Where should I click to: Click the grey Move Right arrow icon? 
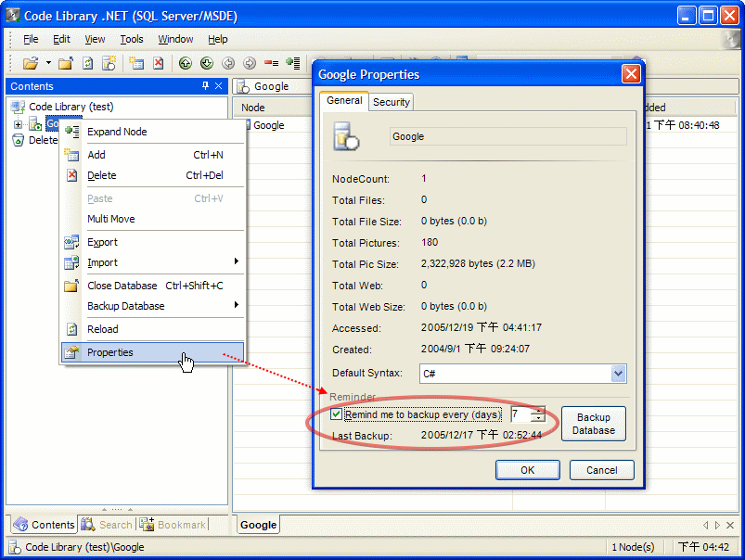[250, 63]
